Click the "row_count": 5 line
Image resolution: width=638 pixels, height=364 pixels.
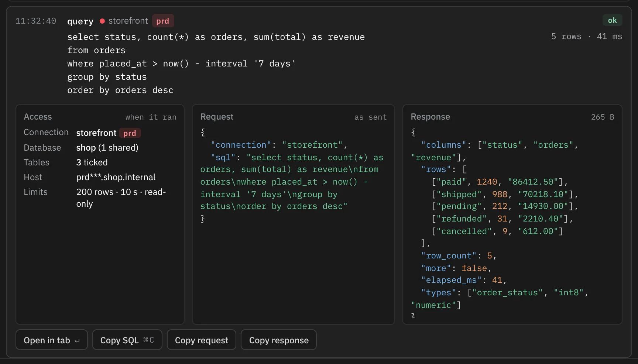click(459, 256)
